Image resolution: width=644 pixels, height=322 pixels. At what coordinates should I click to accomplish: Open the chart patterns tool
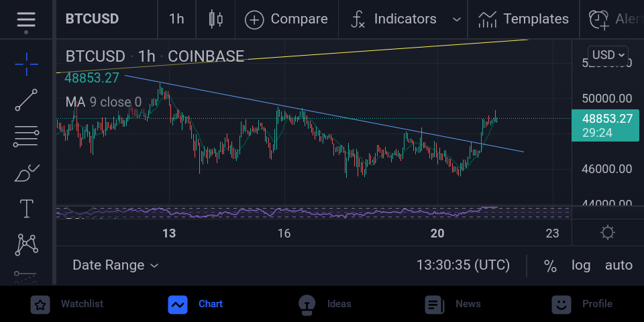pyautogui.click(x=26, y=245)
